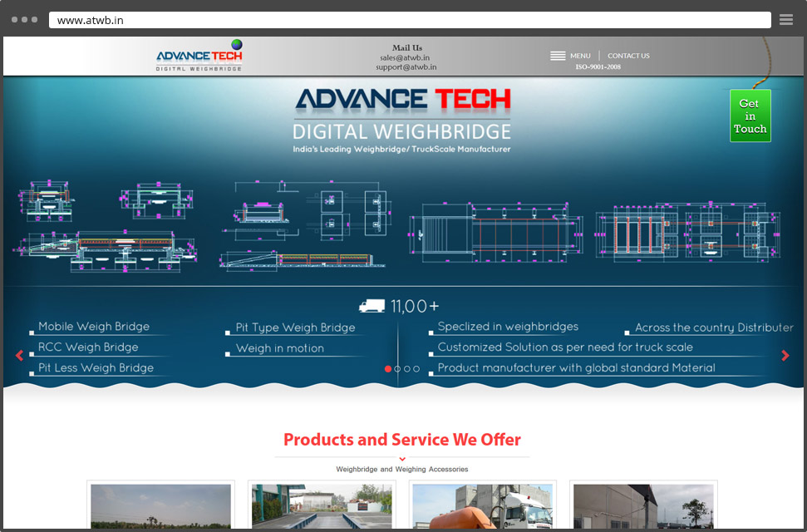The width and height of the screenshot is (807, 532).
Task: Click Pit Less Weigh Bridge text
Action: coord(96,367)
